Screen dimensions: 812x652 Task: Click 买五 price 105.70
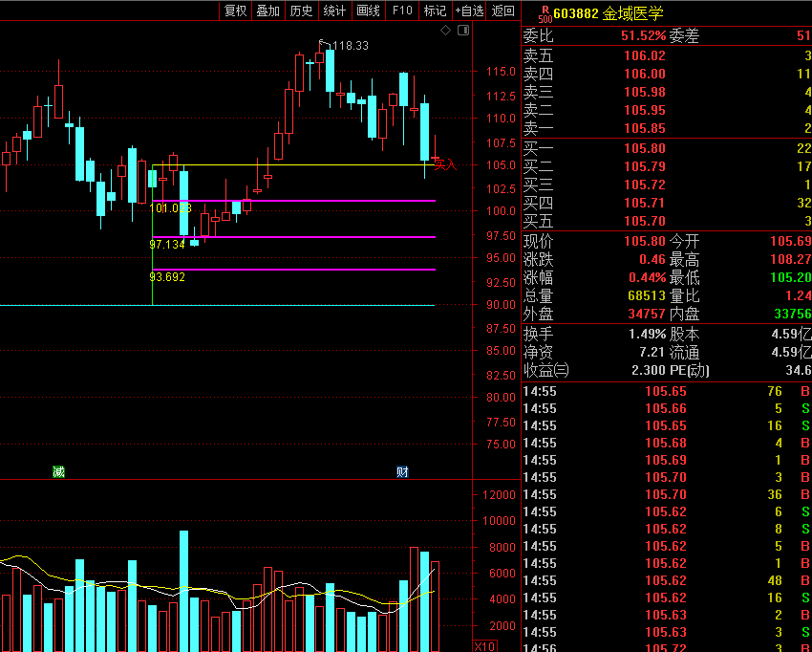coord(645,221)
